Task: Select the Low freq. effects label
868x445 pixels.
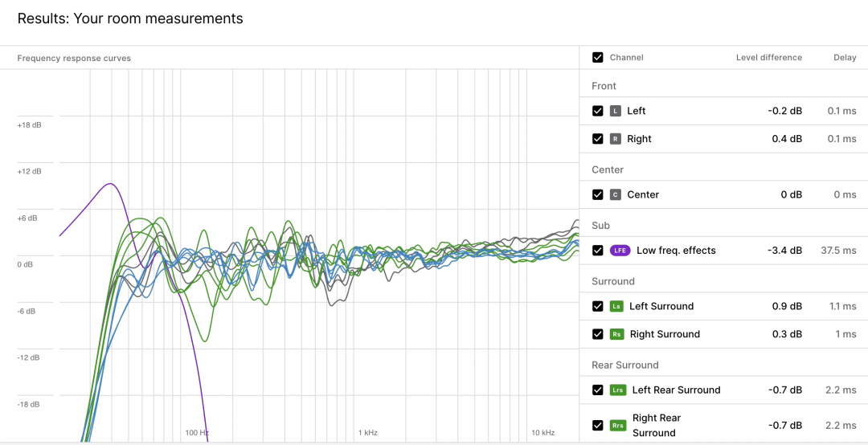Action: coord(676,250)
